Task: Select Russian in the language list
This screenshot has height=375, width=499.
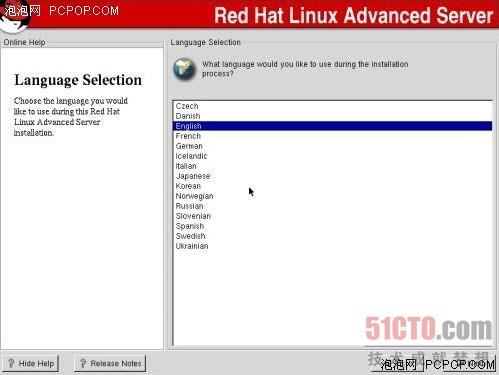Action: (333, 206)
